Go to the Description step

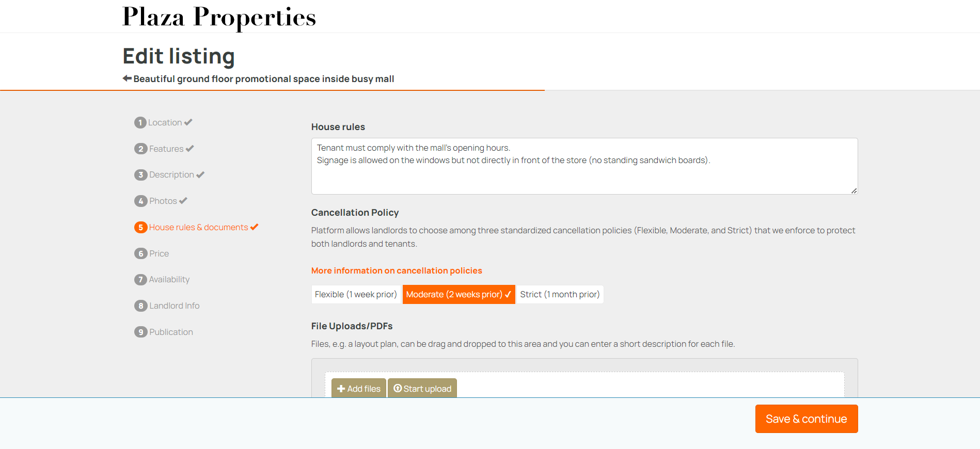(x=171, y=175)
